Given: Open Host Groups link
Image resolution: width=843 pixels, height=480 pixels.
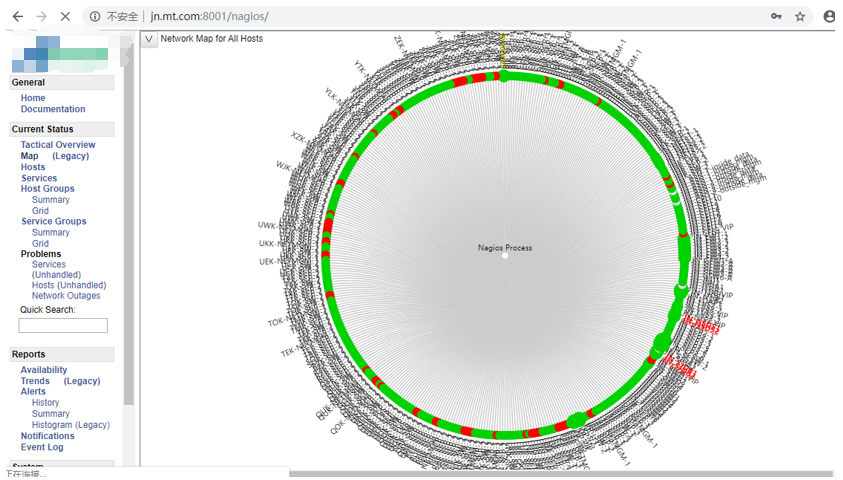Looking at the screenshot, I should [x=47, y=189].
